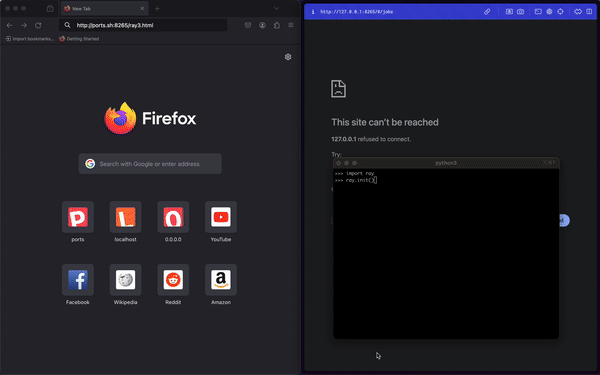Click Import bookmarks in bookmarks bar

[29, 39]
